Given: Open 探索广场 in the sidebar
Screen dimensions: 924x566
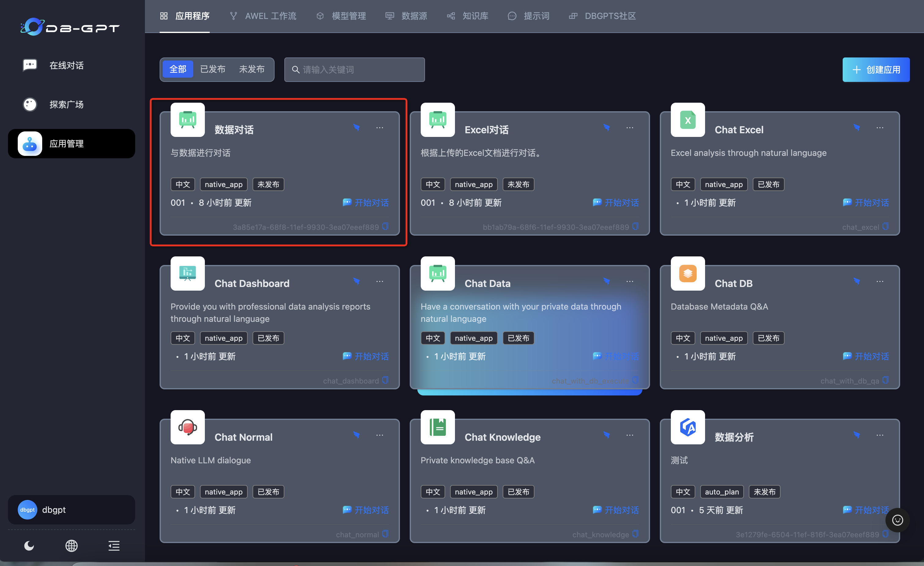Looking at the screenshot, I should pyautogui.click(x=66, y=105).
